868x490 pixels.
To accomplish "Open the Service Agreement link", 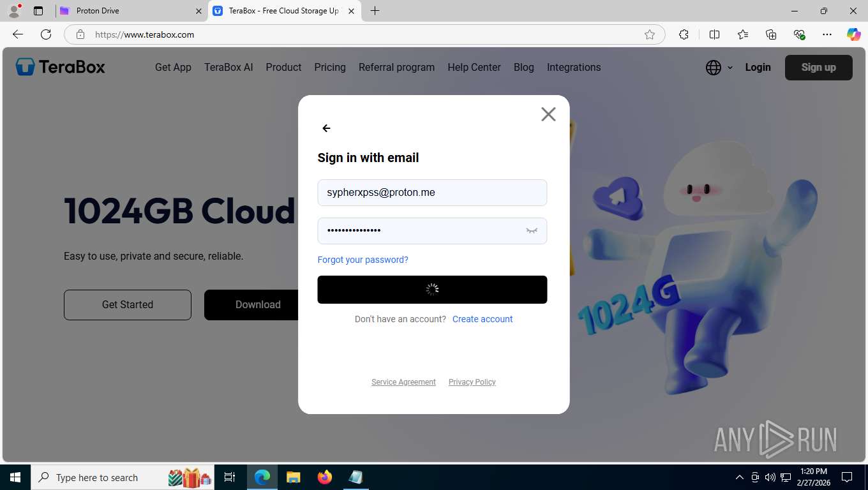I will click(403, 382).
